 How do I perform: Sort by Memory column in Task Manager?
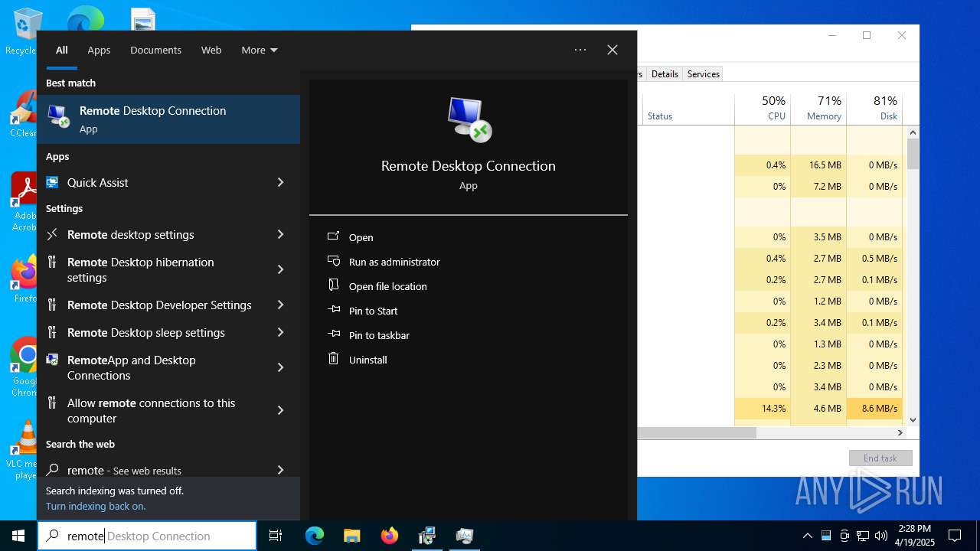(818, 109)
